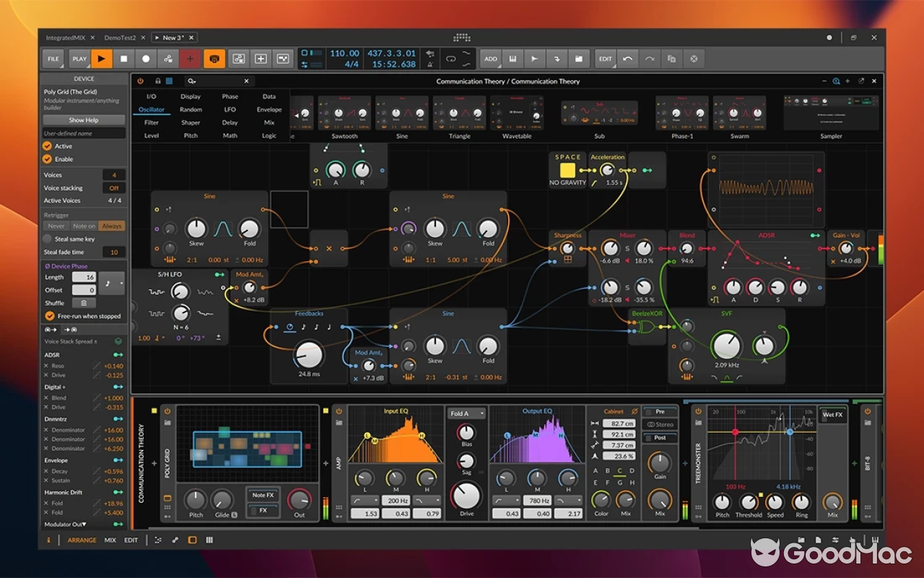
Task: Click the Show Help button
Action: click(x=83, y=119)
